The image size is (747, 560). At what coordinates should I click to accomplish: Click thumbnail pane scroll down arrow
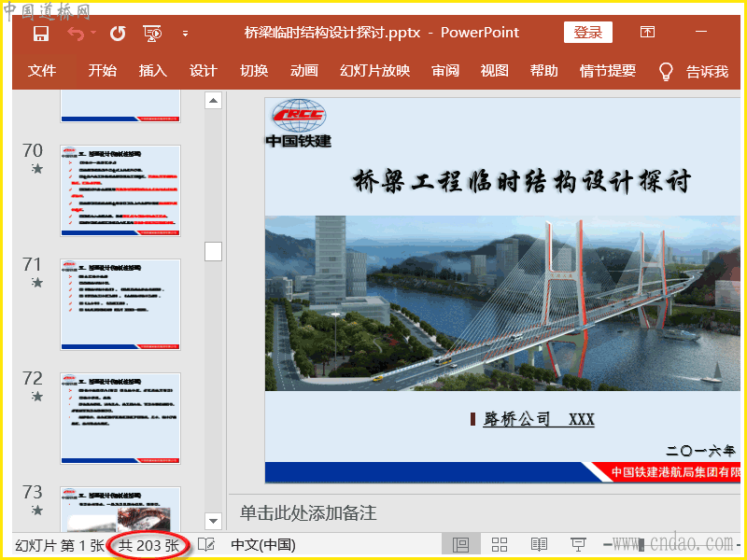[214, 521]
